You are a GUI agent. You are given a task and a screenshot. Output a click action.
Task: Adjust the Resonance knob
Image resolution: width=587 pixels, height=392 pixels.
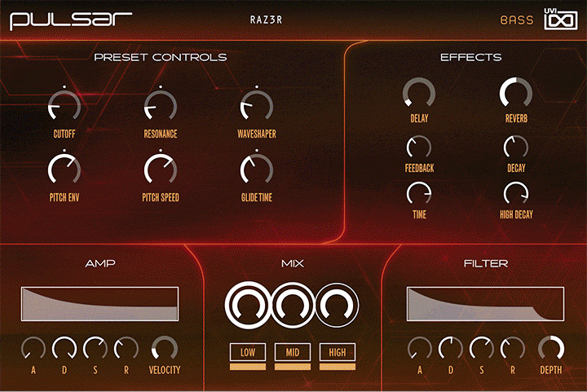(x=161, y=106)
